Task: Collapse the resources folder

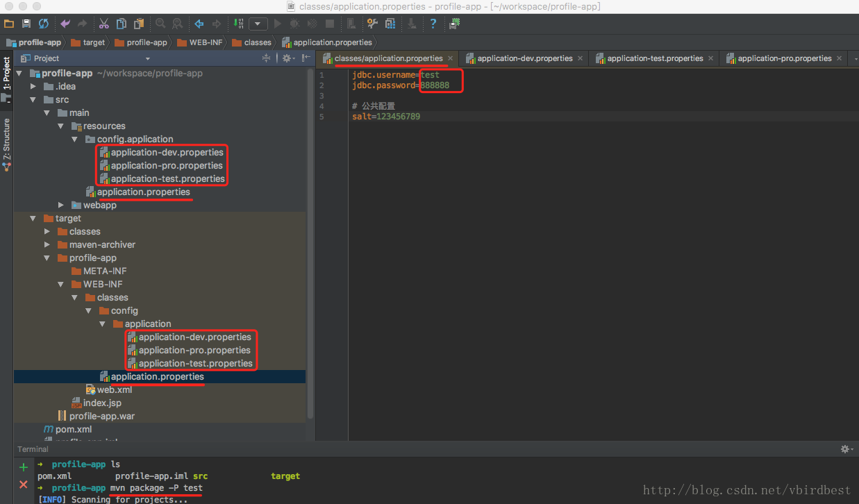Action: tap(61, 126)
